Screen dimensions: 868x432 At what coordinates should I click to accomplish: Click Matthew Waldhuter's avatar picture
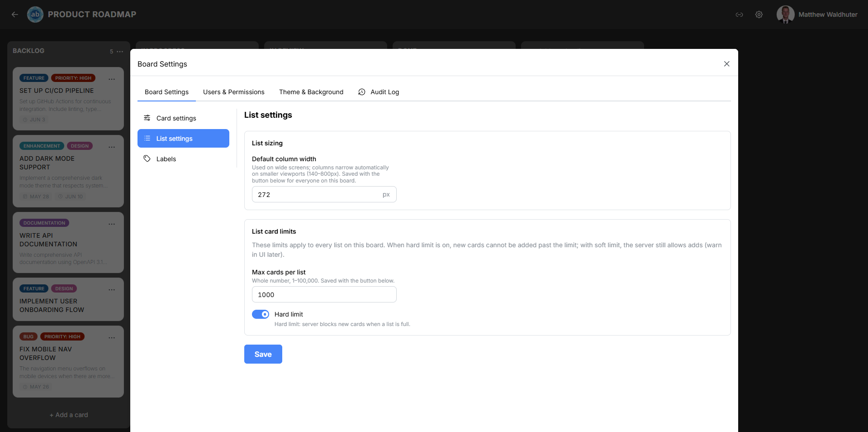coord(786,14)
